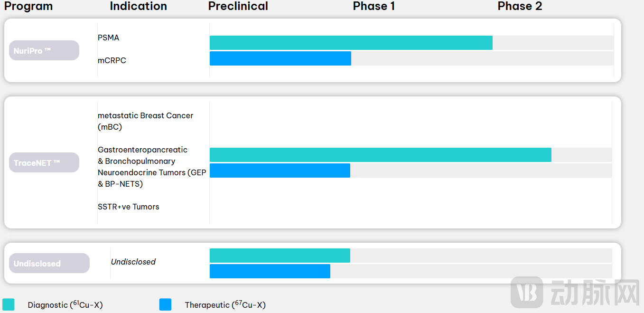This screenshot has width=644, height=313.
Task: Click the NuriPro blue therapeutic progress bar
Action: tap(280, 58)
